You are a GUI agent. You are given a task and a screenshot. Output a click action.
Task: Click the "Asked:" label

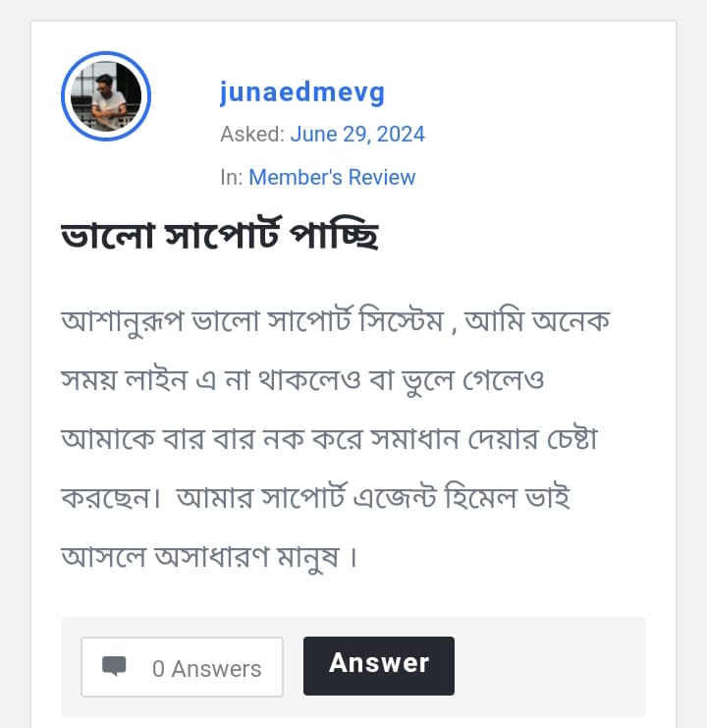click(x=252, y=134)
